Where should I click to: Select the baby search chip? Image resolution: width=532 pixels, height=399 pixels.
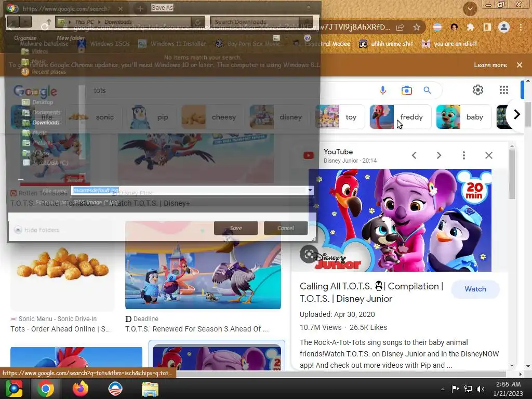(x=463, y=117)
